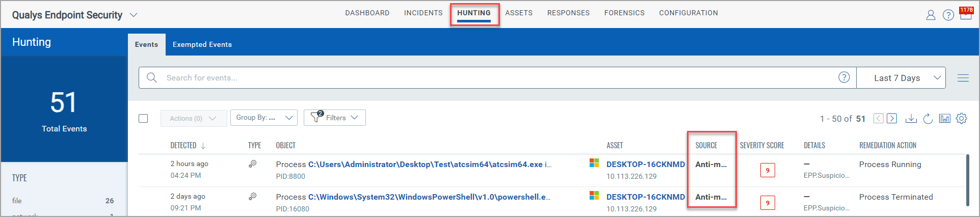980x217 pixels.
Task: Sort by Detected column arrow
Action: click(203, 146)
